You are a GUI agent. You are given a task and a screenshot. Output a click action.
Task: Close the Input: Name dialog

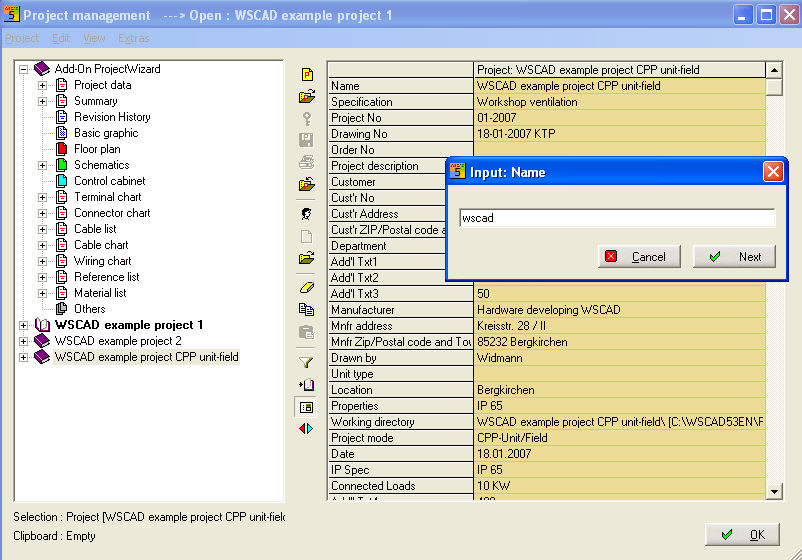[773, 172]
